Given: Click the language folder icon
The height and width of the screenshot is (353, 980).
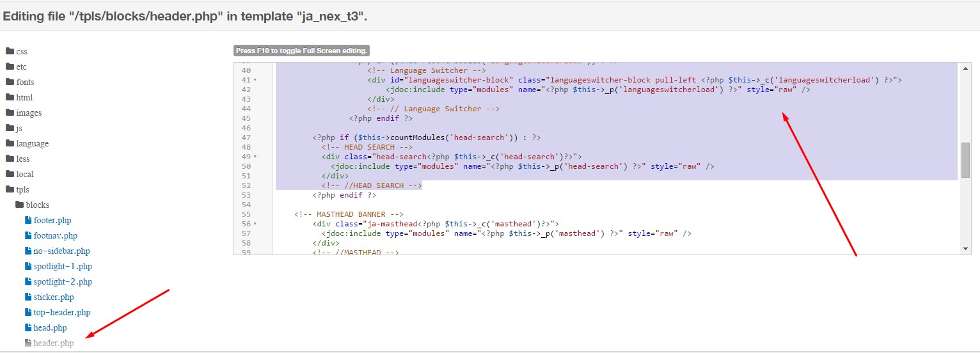Looking at the screenshot, I should pos(10,143).
